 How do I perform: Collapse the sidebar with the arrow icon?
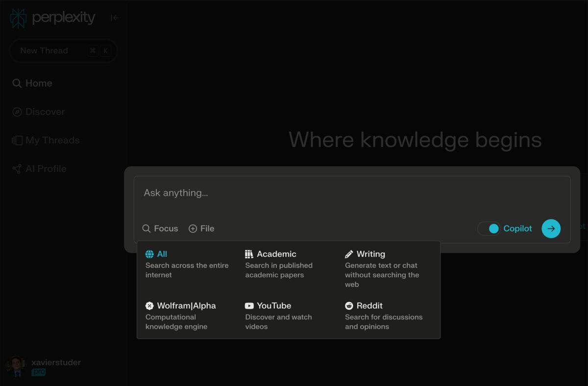coord(115,18)
